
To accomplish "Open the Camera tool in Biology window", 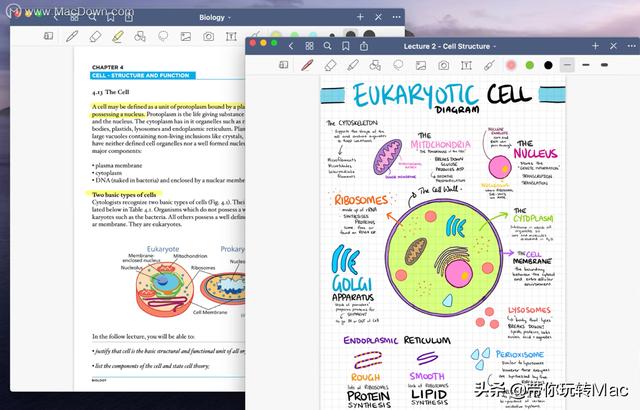I will pos(209,36).
